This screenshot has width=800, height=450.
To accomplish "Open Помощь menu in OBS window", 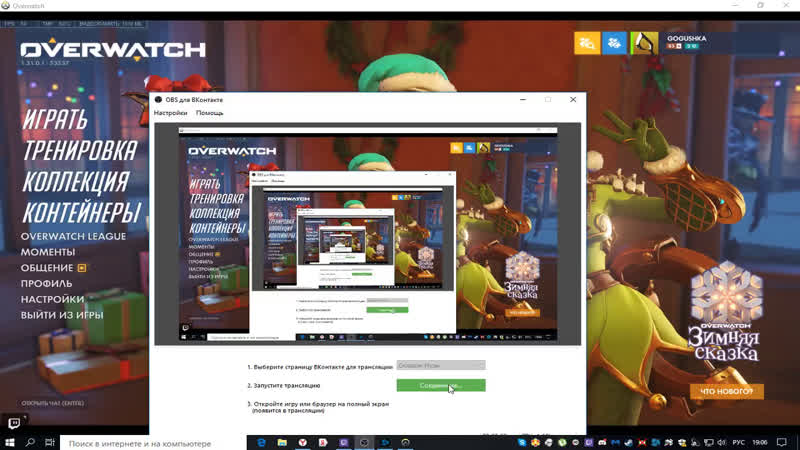I will point(210,113).
